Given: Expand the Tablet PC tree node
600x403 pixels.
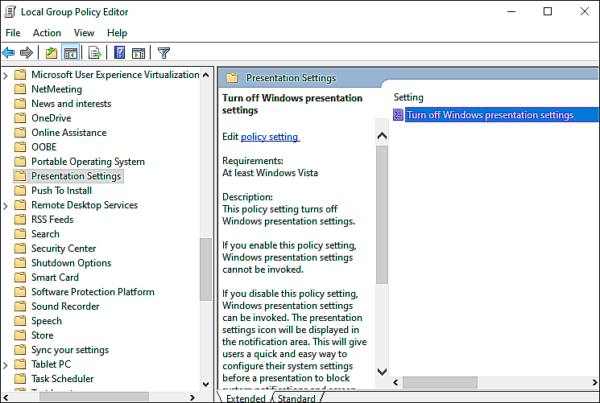Looking at the screenshot, I should (x=6, y=365).
